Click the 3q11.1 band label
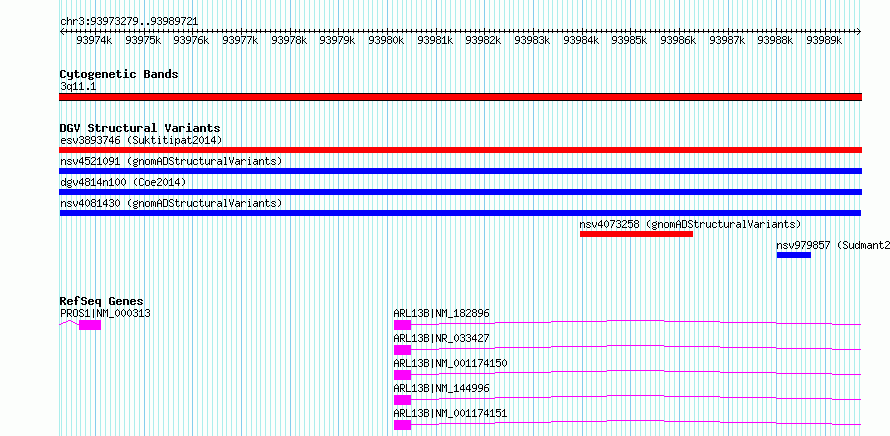 pyautogui.click(x=78, y=86)
